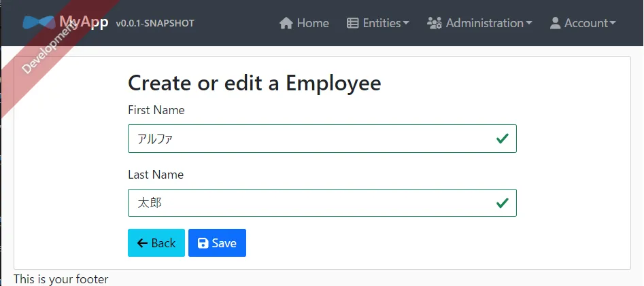The width and height of the screenshot is (644, 286).
Task: Click the floppy disk Save icon
Action: tap(203, 243)
